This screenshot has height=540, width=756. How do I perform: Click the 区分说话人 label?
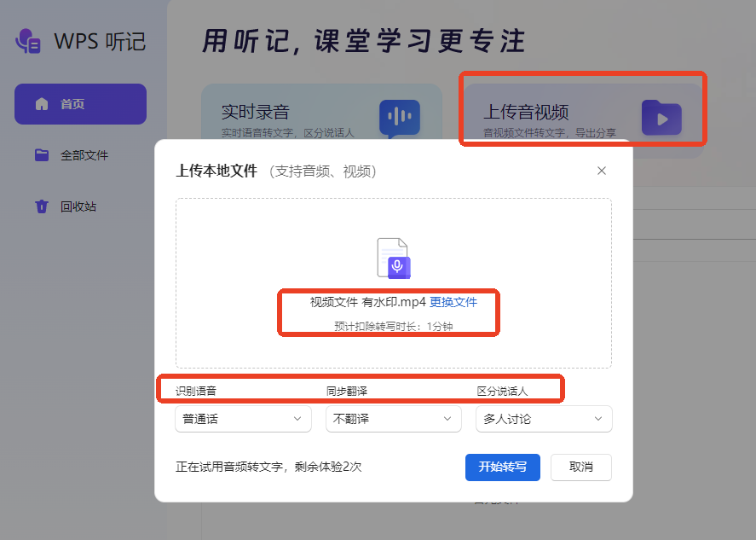[502, 392]
